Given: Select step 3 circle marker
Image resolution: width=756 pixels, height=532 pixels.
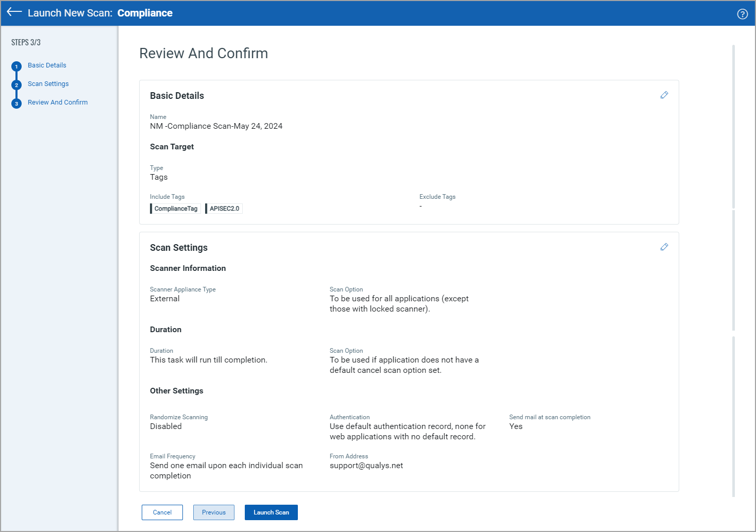Looking at the screenshot, I should point(16,104).
